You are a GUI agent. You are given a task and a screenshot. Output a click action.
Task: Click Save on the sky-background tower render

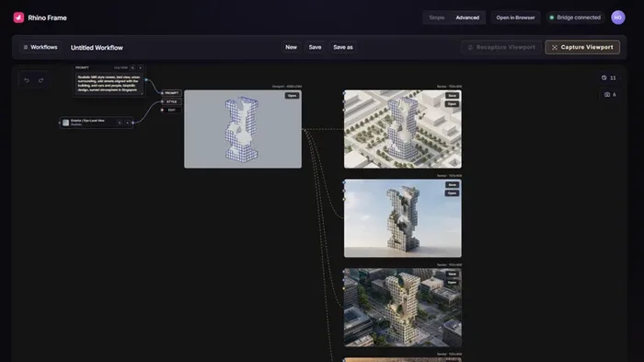(453, 185)
